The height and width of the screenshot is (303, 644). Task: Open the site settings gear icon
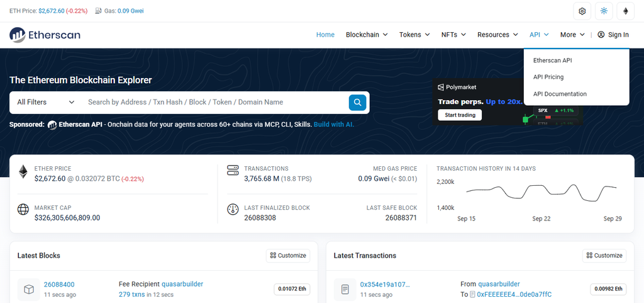pos(582,11)
